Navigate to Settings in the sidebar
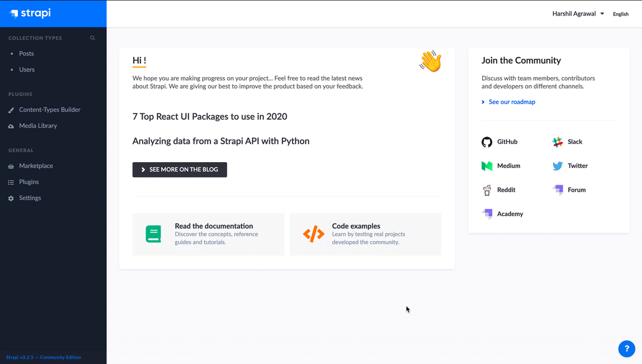Image resolution: width=642 pixels, height=364 pixels. click(x=30, y=198)
